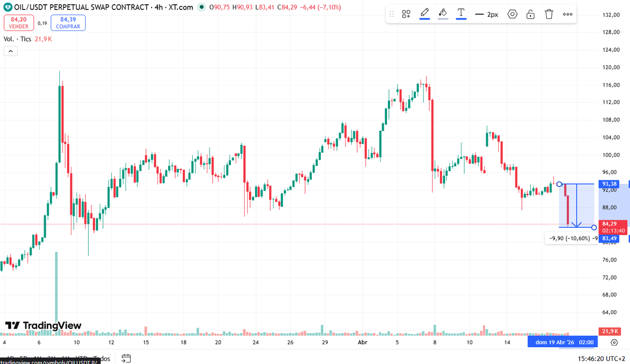This screenshot has height=364, width=630.
Task: Collapse the indicator legend chevron
Action: (10, 51)
